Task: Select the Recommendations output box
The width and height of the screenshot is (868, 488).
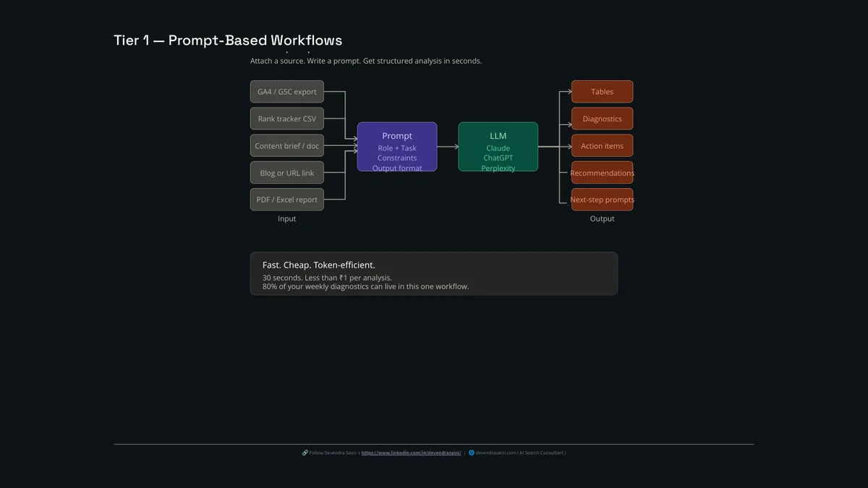Action: (x=602, y=173)
